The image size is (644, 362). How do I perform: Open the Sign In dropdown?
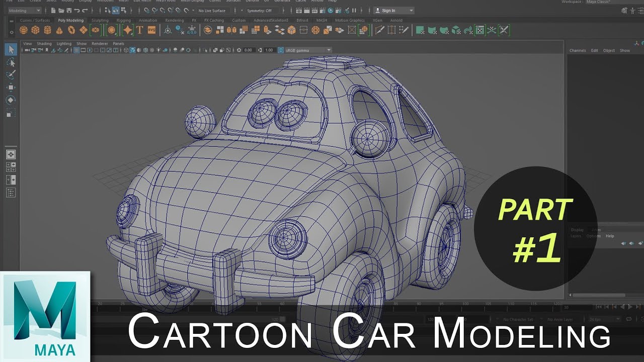pos(394,10)
